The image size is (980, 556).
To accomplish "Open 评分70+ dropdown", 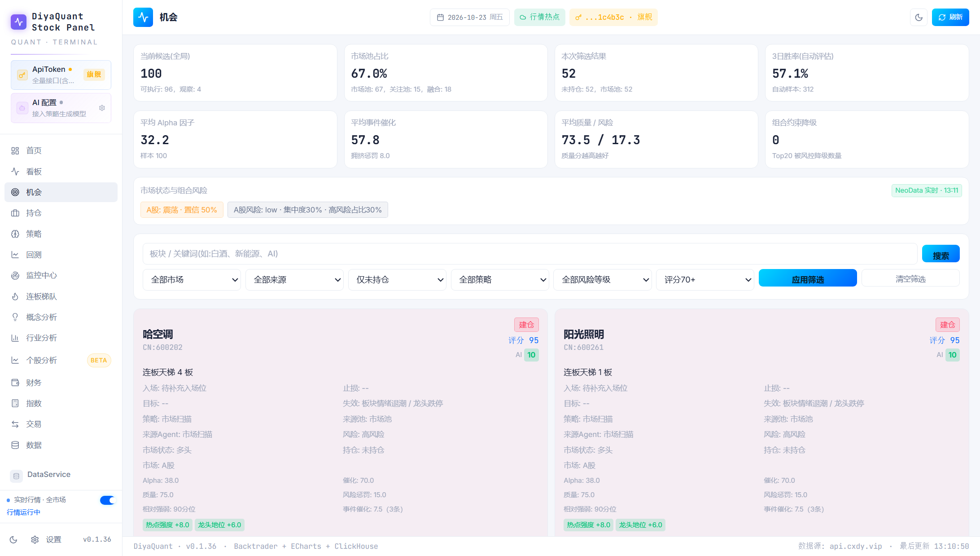I will pyautogui.click(x=705, y=280).
